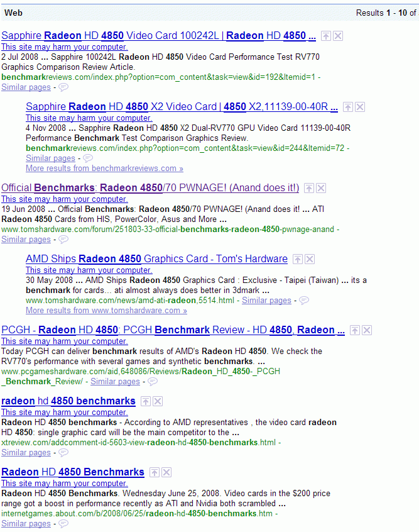The height and width of the screenshot is (532, 419).
Task: Open Similar pages for xtreview.com result
Action: pyautogui.click(x=26, y=453)
